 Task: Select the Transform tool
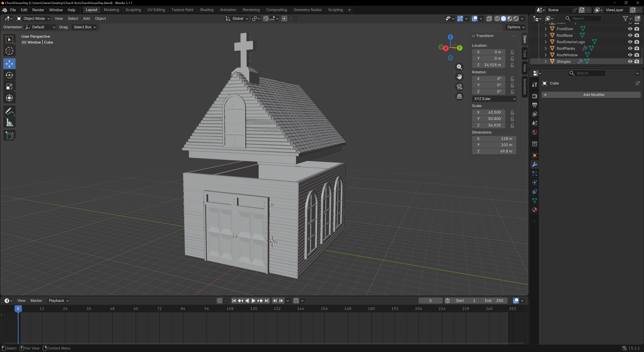tap(9, 98)
